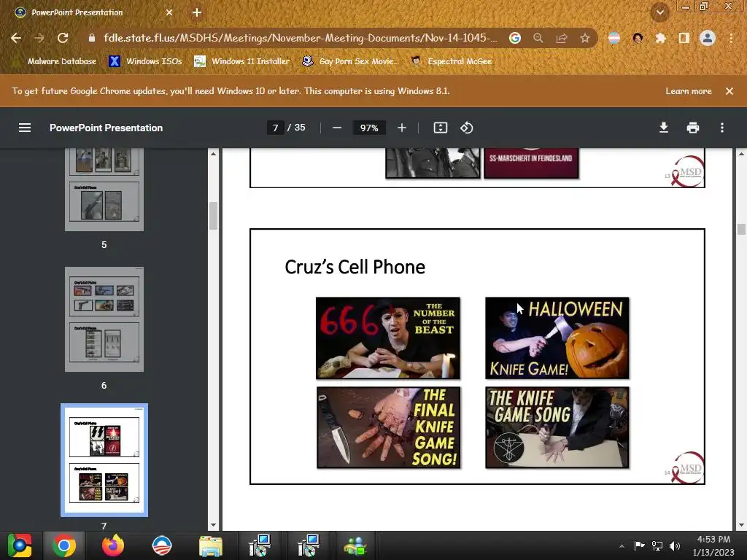Screen dimensions: 747x560
Task: Click thumbnail panel scroll up arrow
Action: tap(213, 154)
